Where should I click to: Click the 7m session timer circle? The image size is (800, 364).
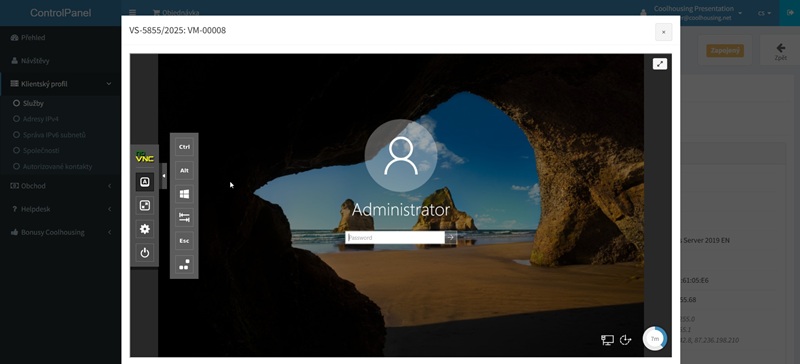pos(655,338)
